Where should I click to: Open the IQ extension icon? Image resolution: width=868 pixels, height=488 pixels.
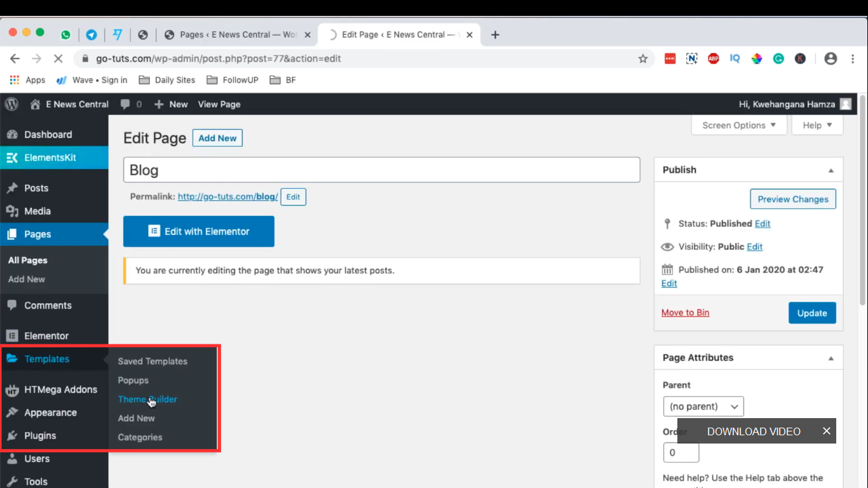tap(735, 58)
